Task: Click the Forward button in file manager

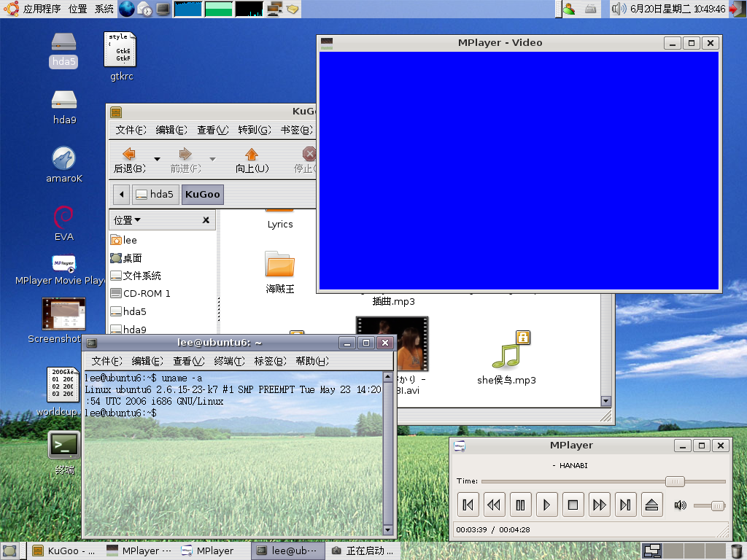Action: pyautogui.click(x=185, y=160)
